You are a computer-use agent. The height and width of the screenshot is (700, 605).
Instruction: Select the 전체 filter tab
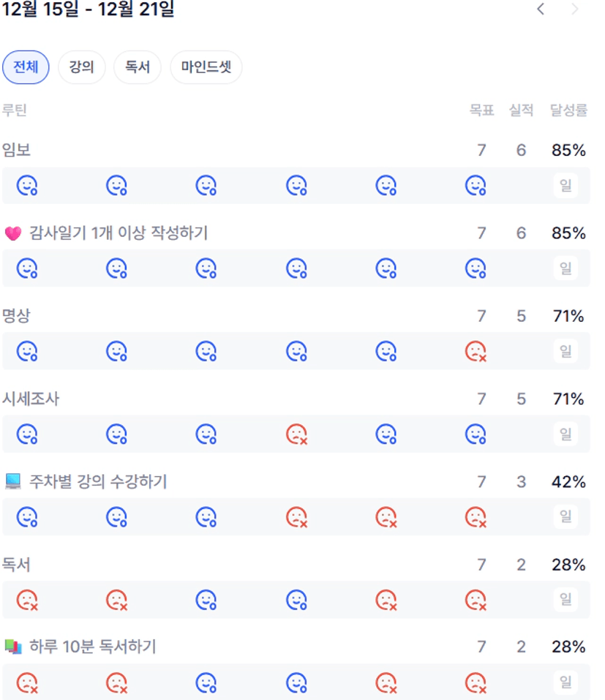tap(26, 68)
